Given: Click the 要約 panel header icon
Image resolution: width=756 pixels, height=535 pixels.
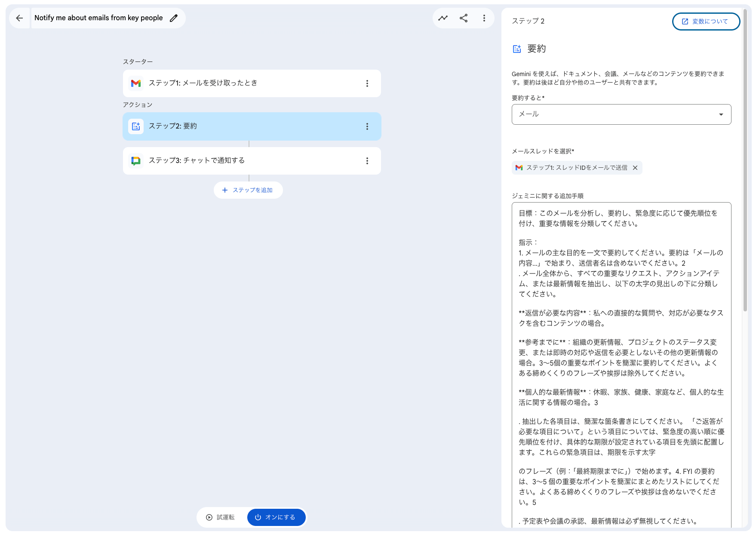Looking at the screenshot, I should pyautogui.click(x=517, y=49).
